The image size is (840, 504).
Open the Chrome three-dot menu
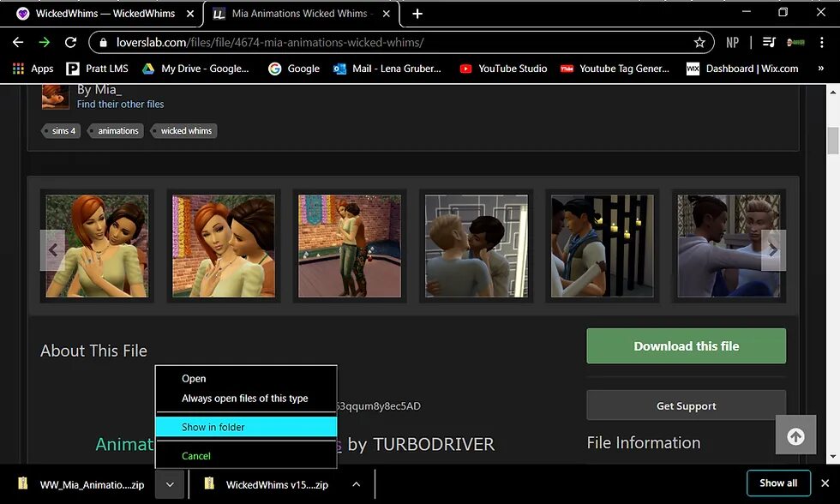(822, 42)
